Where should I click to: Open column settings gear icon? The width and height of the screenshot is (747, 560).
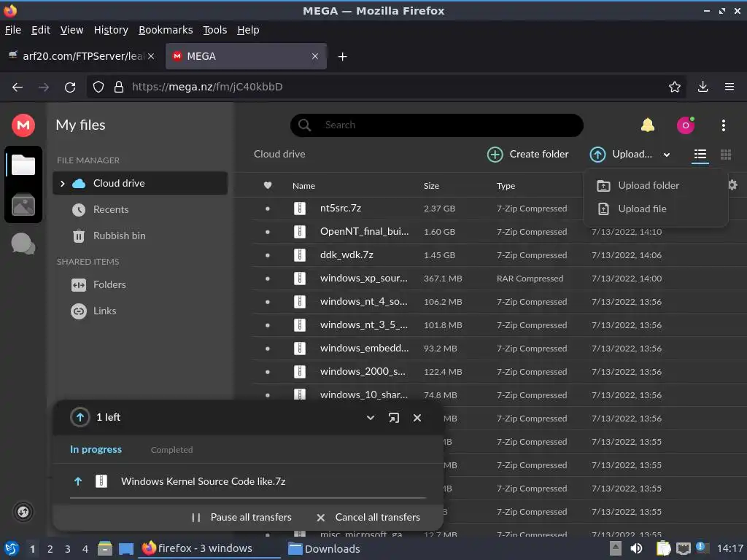[x=732, y=184]
